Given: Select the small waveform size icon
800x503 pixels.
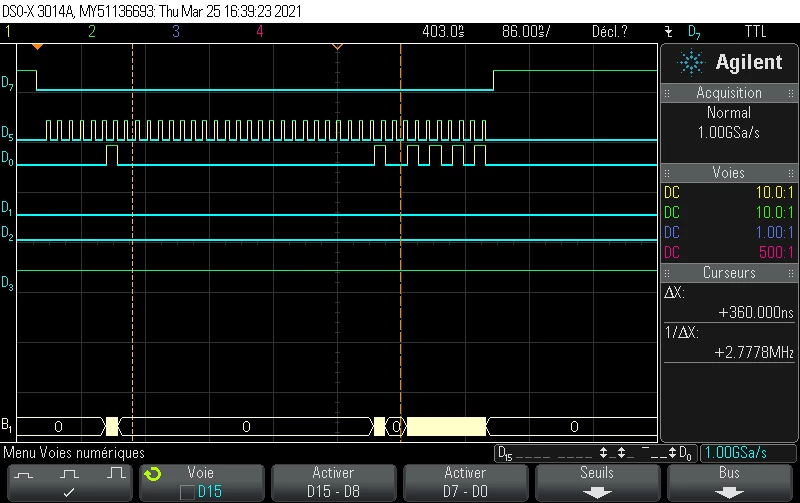Looking at the screenshot, I should tap(23, 475).
